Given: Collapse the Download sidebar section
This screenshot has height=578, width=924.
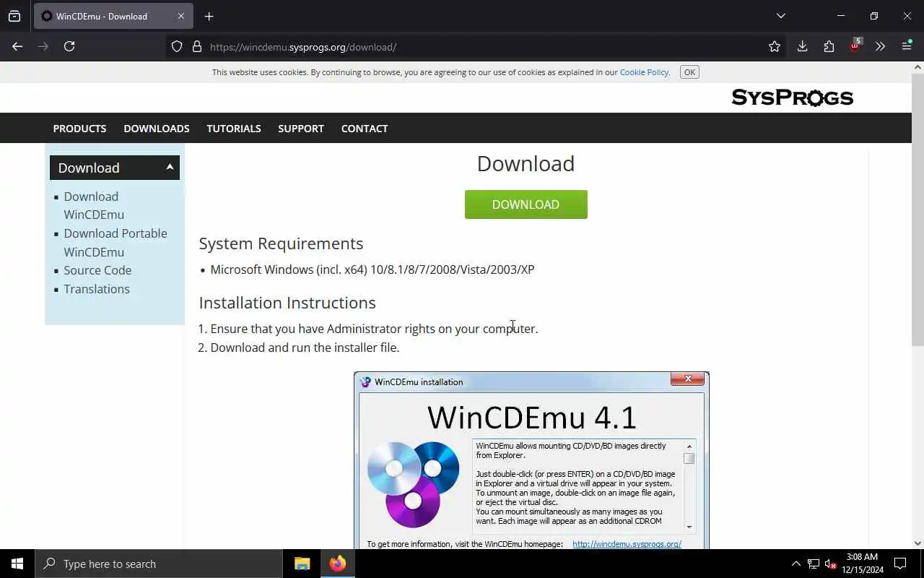Looking at the screenshot, I should tap(115, 168).
